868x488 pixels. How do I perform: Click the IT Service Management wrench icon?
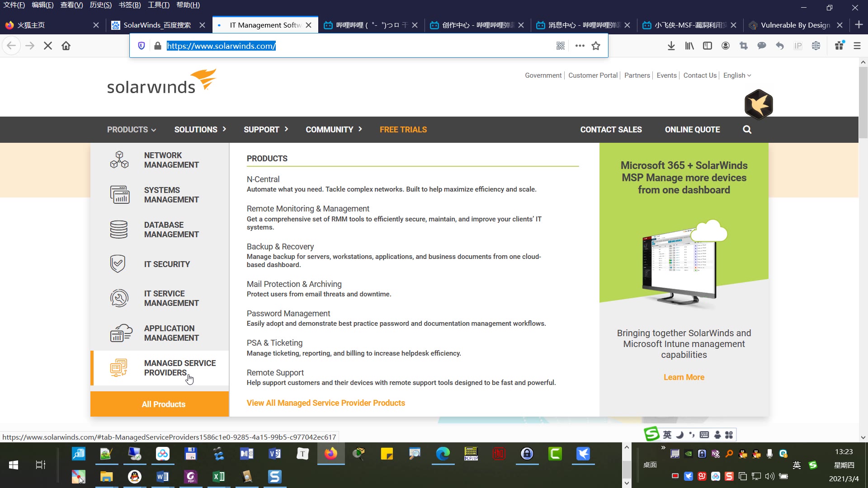[x=119, y=298]
